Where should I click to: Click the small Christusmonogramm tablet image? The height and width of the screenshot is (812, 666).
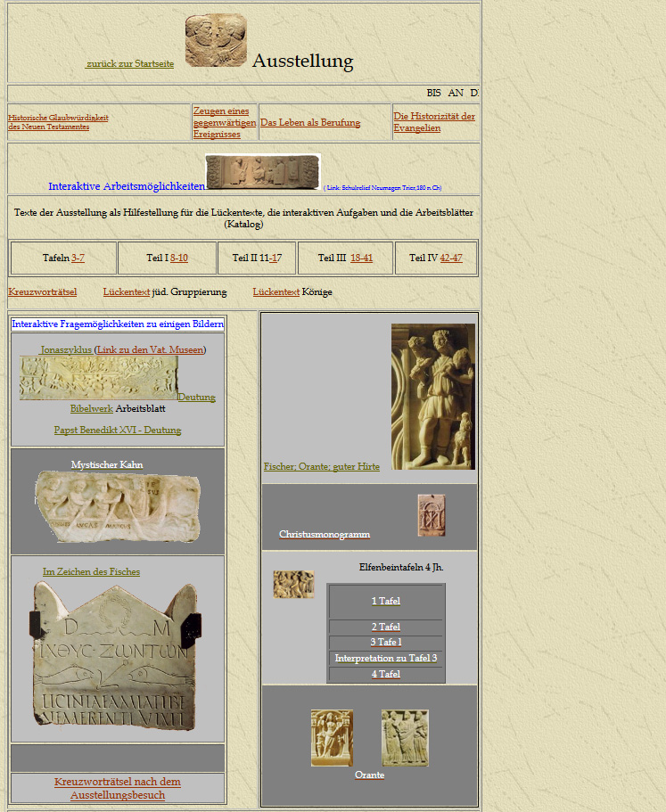[x=432, y=515]
